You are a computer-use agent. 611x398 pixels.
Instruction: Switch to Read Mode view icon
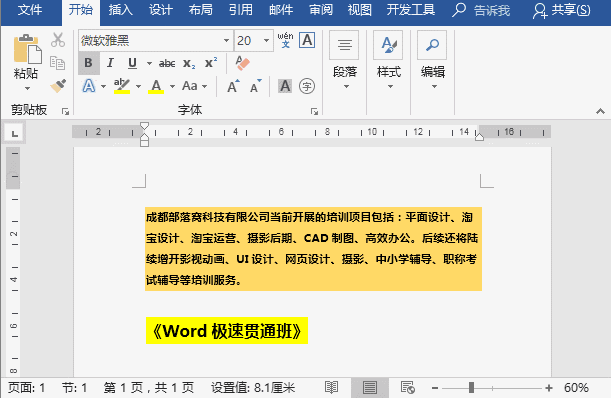pos(332,387)
